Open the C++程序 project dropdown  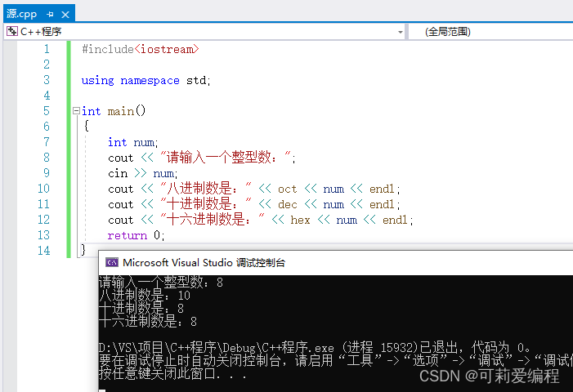tap(205, 32)
